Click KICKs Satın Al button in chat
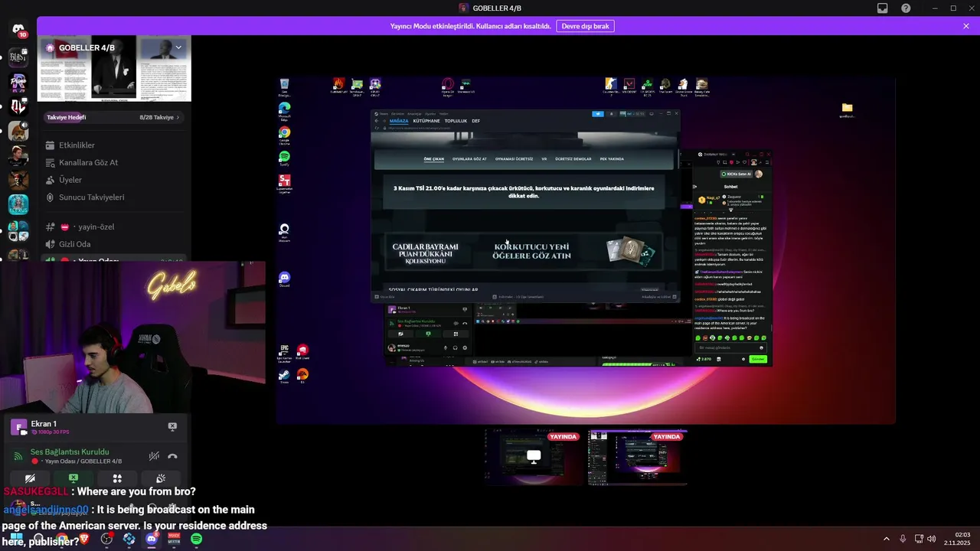The width and height of the screenshot is (980, 551). click(x=737, y=174)
